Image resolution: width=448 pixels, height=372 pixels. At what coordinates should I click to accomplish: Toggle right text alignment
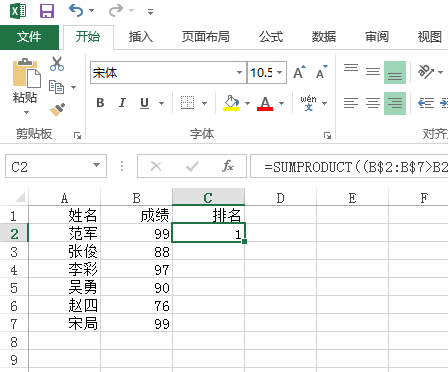point(395,103)
